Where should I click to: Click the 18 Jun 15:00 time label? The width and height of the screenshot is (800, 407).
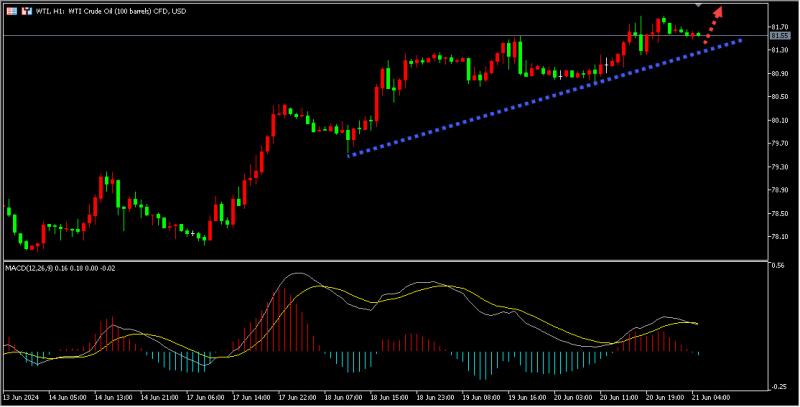point(388,397)
